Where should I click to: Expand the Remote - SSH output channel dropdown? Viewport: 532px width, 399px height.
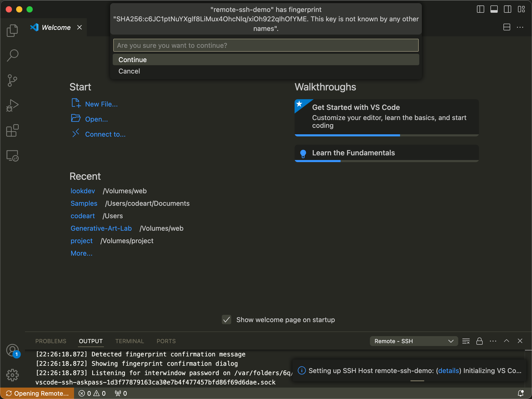414,341
